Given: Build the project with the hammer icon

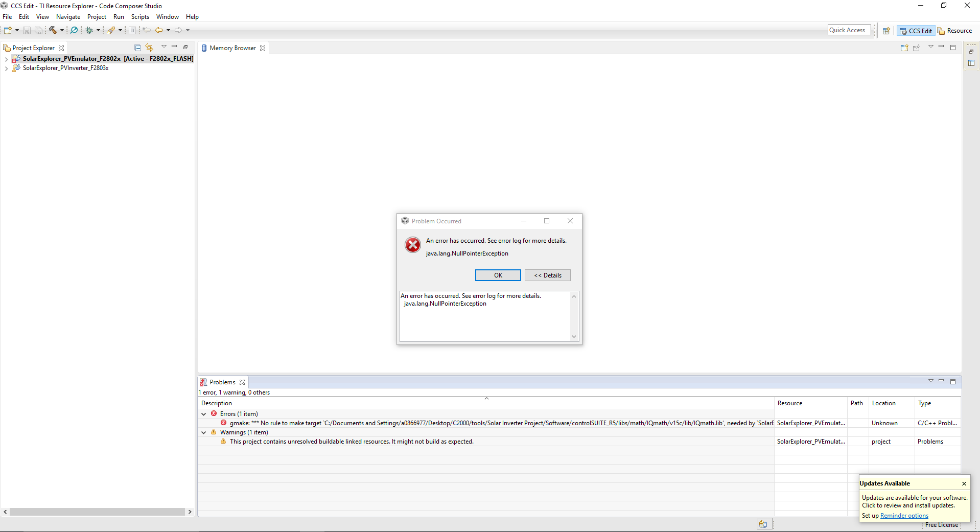Looking at the screenshot, I should pyautogui.click(x=52, y=30).
